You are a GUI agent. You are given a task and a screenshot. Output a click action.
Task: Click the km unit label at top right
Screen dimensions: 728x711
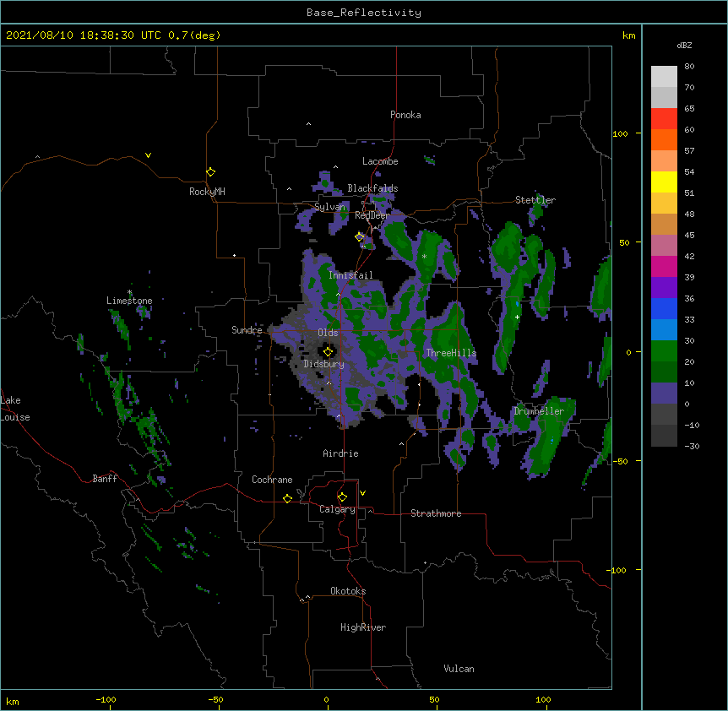(629, 35)
